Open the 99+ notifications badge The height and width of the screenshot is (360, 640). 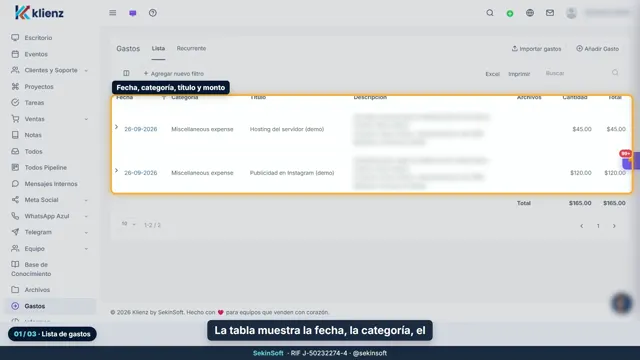[x=625, y=153]
